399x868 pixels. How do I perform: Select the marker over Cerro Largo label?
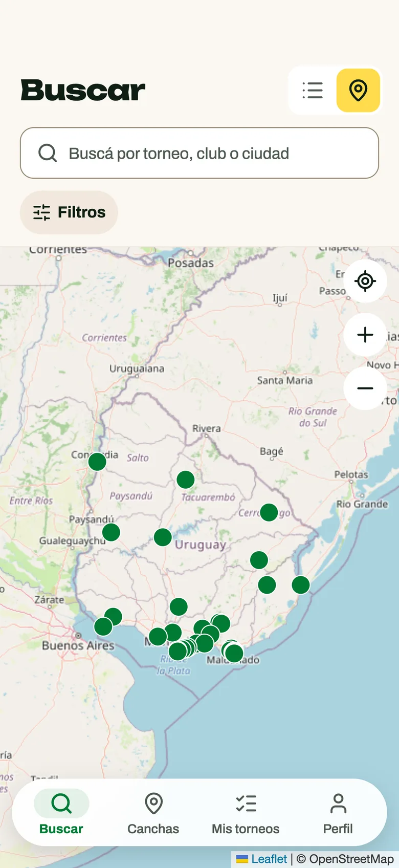click(x=269, y=512)
